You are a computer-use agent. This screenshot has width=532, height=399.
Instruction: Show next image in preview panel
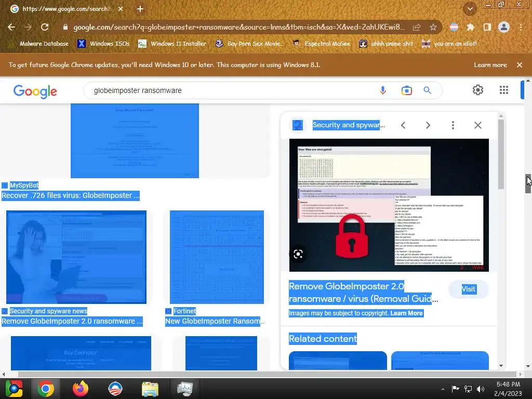tap(428, 125)
